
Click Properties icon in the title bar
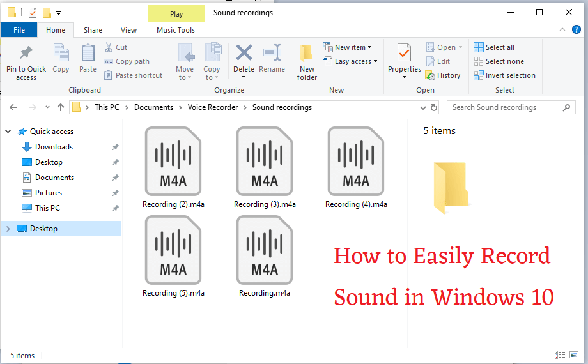[x=33, y=13]
